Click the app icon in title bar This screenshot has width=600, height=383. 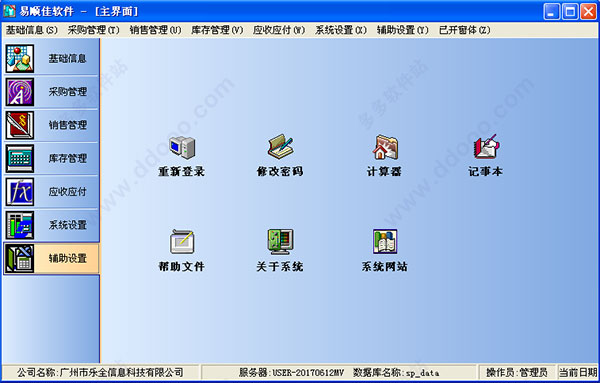coord(9,11)
